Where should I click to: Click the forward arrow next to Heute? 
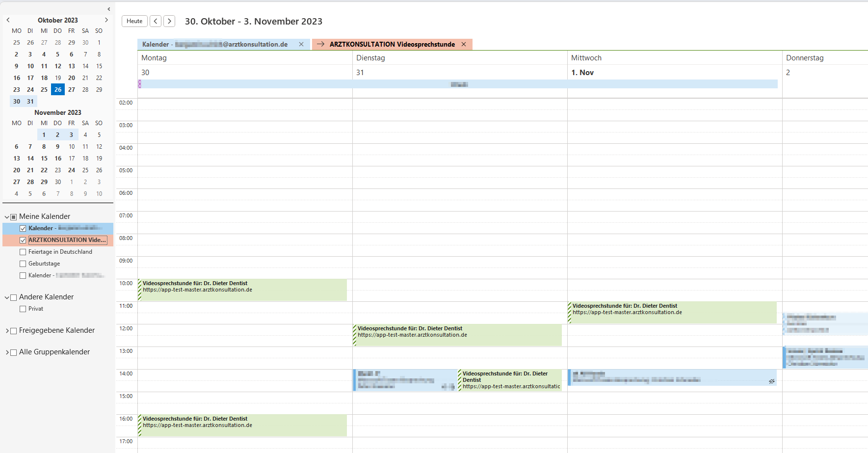coord(169,21)
